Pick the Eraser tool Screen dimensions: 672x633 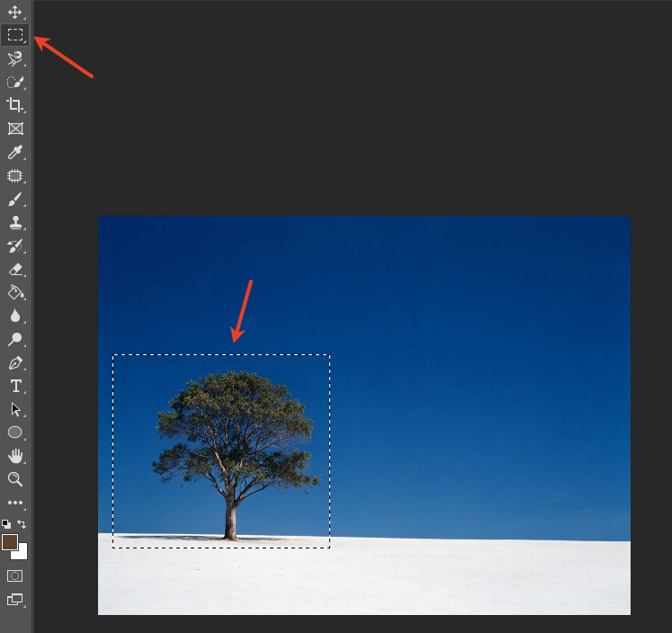pos(16,270)
